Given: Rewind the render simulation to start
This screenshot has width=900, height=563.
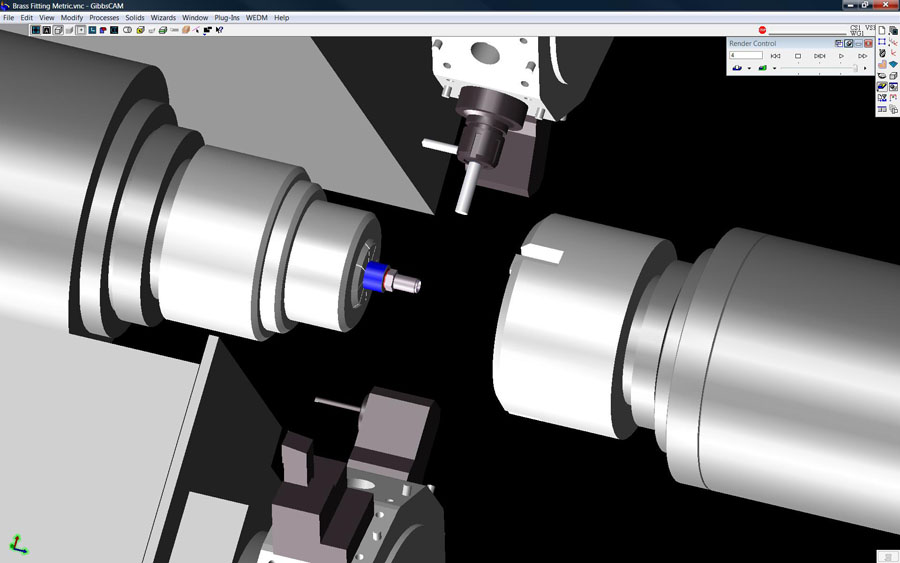Looking at the screenshot, I should tap(775, 56).
